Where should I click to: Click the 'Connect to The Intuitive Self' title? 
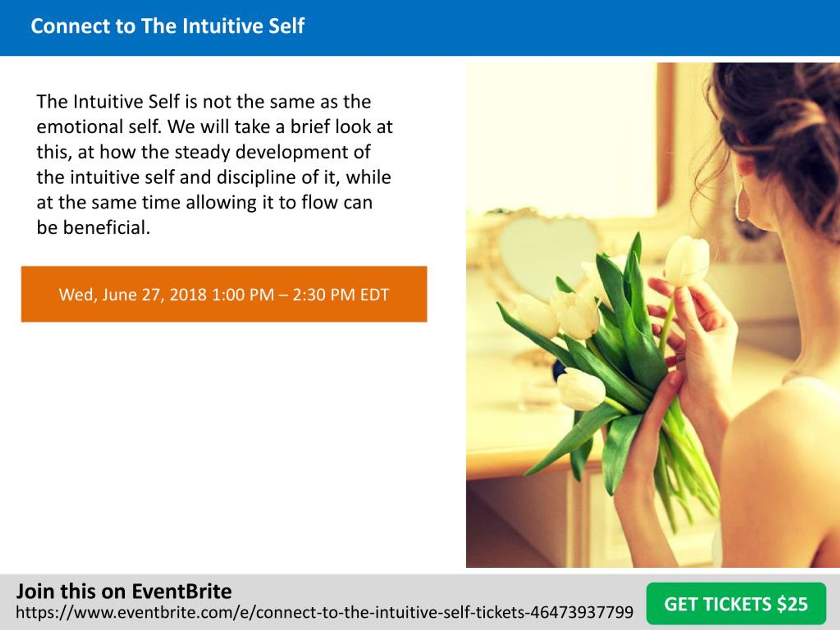pos(167,26)
